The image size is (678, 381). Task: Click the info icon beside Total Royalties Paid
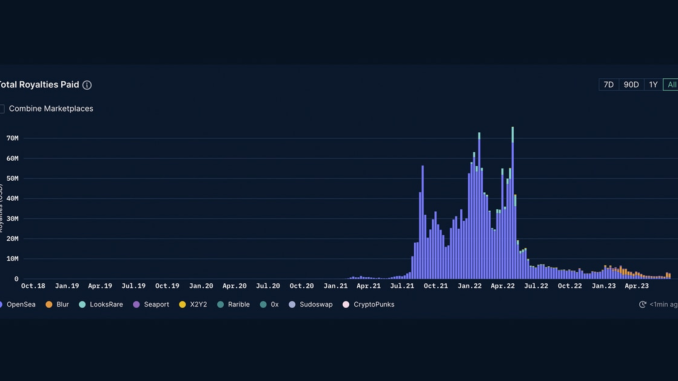[87, 85]
